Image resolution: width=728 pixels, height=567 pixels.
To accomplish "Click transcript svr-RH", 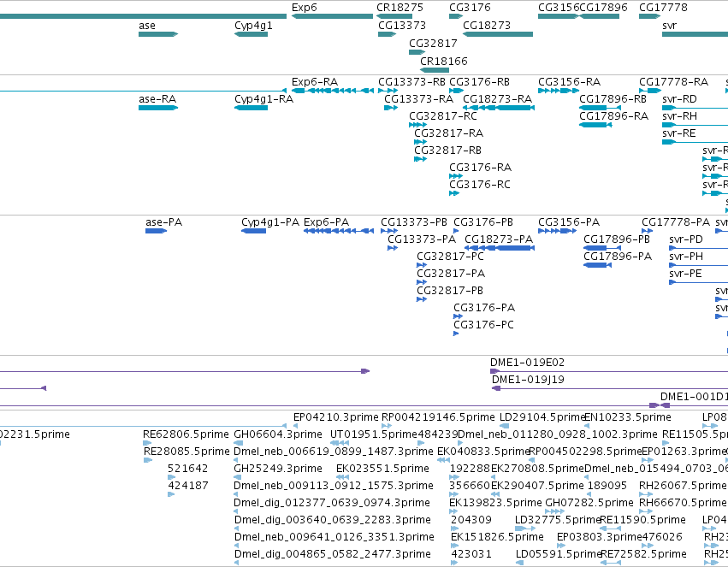I will coord(695,125).
